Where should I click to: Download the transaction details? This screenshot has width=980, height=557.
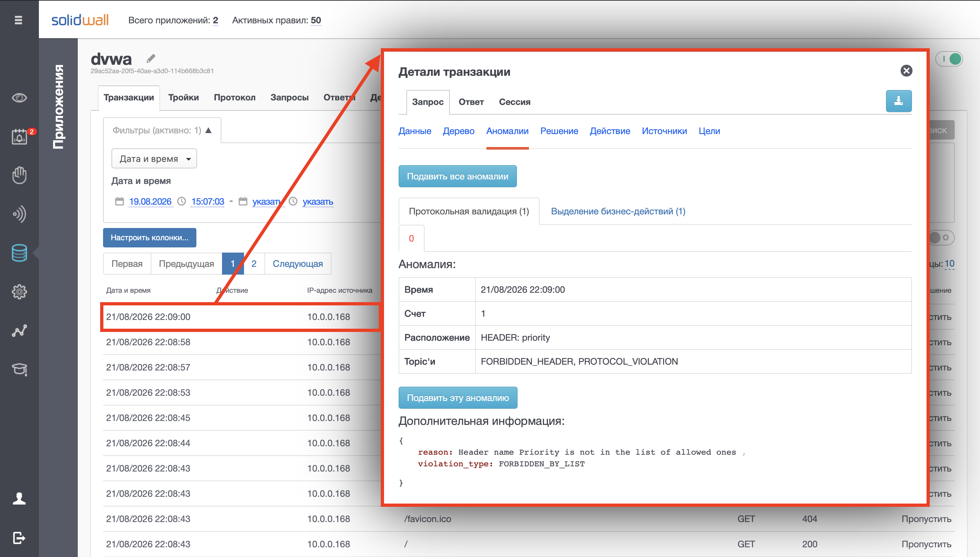[898, 101]
